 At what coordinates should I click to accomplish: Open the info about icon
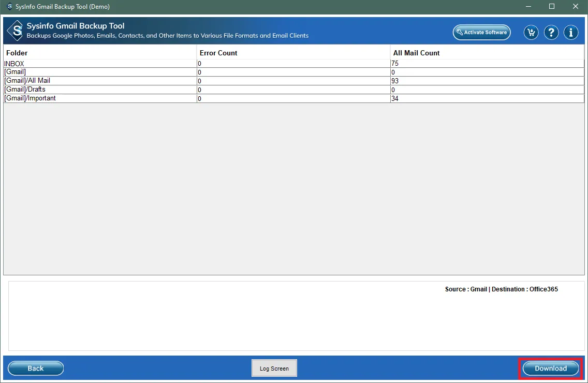tap(571, 33)
